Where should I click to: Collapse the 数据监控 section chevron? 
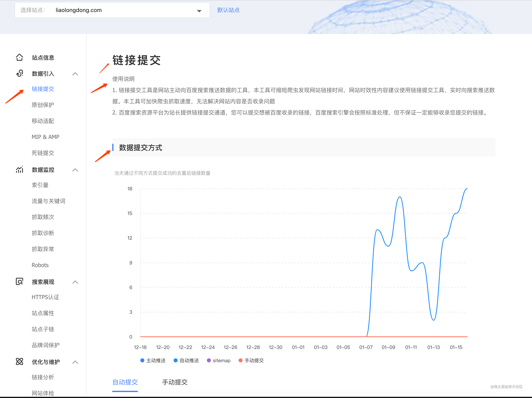[75, 170]
